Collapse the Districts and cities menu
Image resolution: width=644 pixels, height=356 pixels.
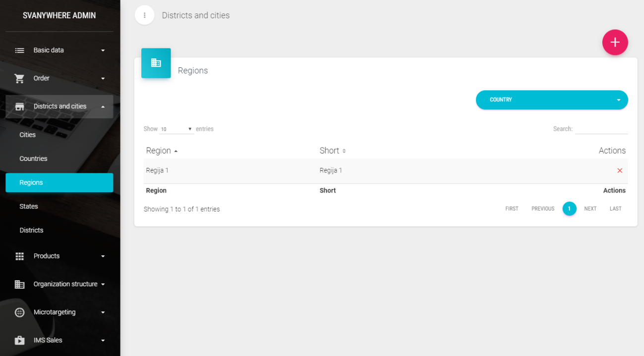click(59, 106)
